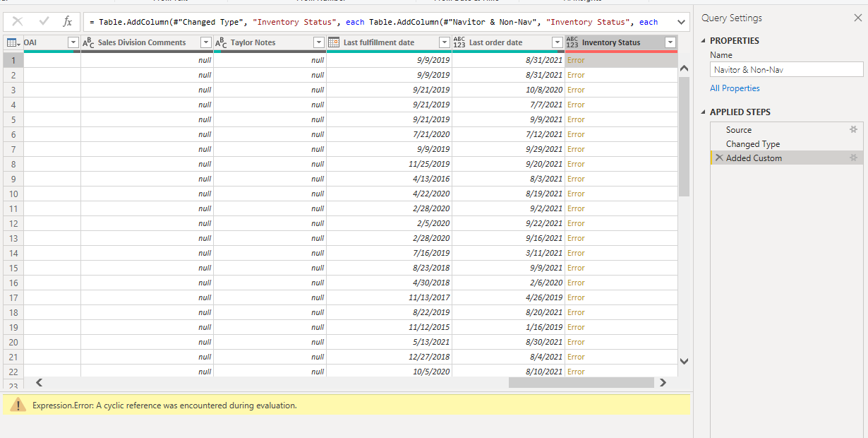
Task: Click Last fulfillment date 11/25/2019 cell
Action: (x=389, y=164)
